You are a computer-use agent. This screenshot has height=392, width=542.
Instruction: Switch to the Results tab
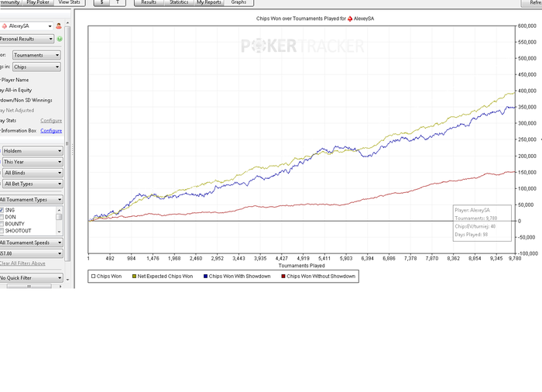pos(149,2)
